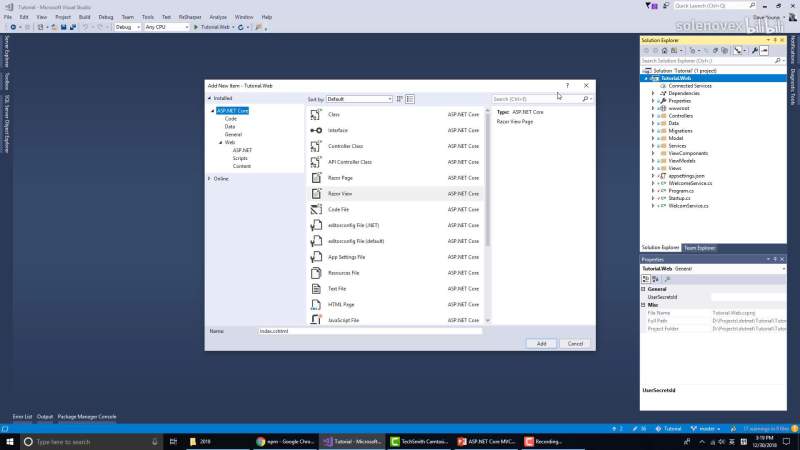Click Save All in the toolbar
This screenshot has width=800, height=450.
[x=73, y=27]
